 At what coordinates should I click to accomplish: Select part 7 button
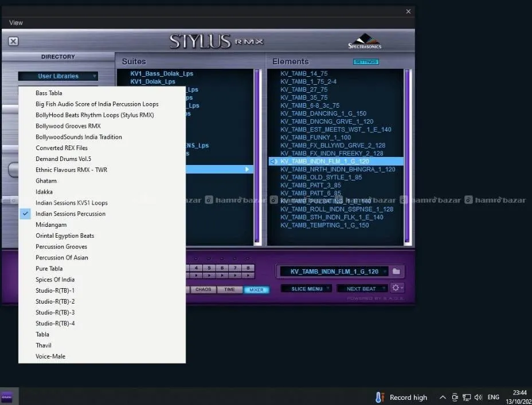[x=235, y=268]
